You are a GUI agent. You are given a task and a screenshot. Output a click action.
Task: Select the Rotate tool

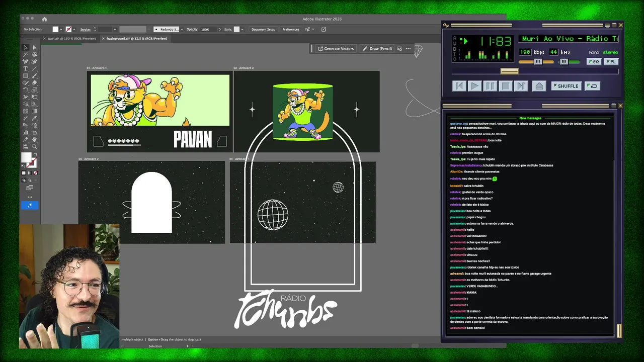(25, 90)
